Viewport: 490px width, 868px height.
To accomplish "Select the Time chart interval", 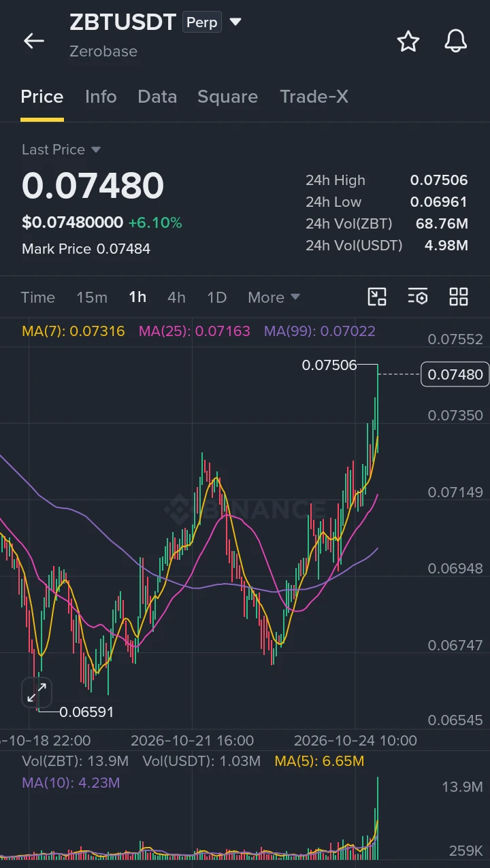I will click(38, 297).
